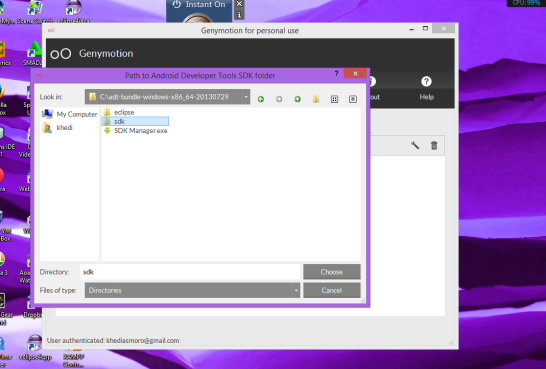Go back using green back arrow
546x369 pixels.
(x=260, y=99)
